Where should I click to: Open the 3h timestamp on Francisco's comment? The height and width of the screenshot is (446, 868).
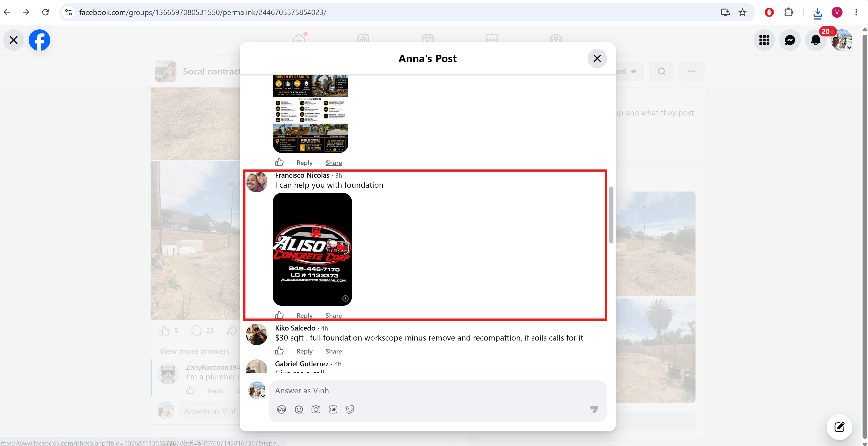339,175
